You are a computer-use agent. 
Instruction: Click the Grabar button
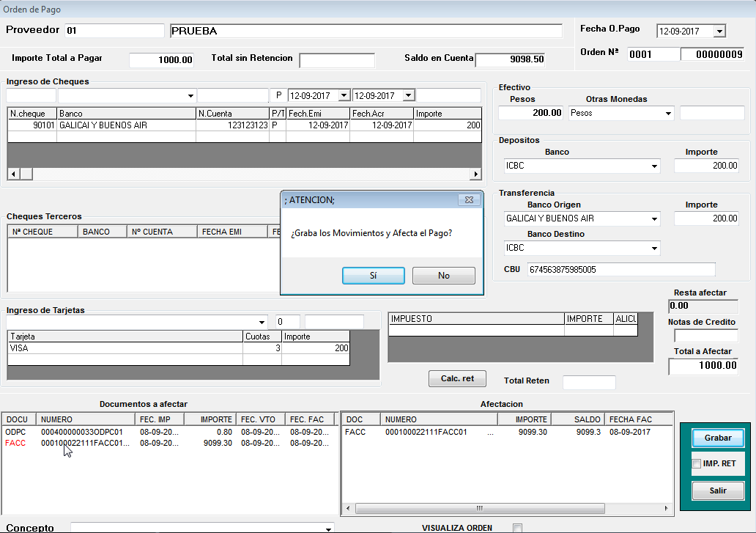coord(718,438)
